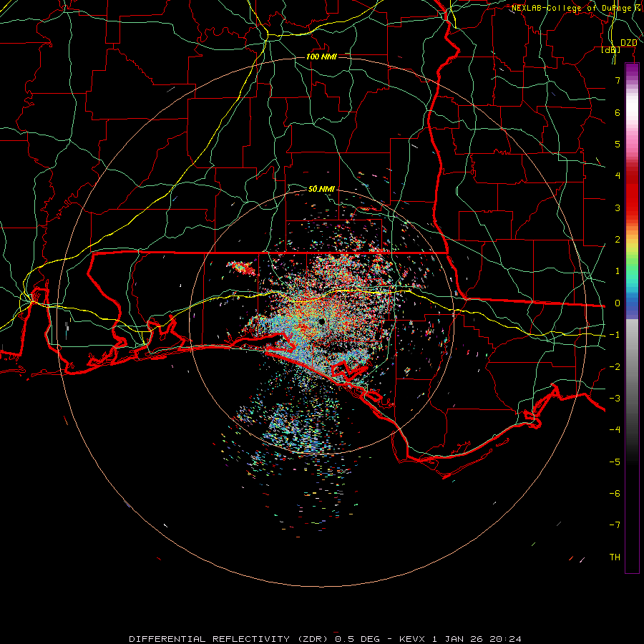Click the -1 value on the ZDR color scale
644x644 pixels.
615,335
